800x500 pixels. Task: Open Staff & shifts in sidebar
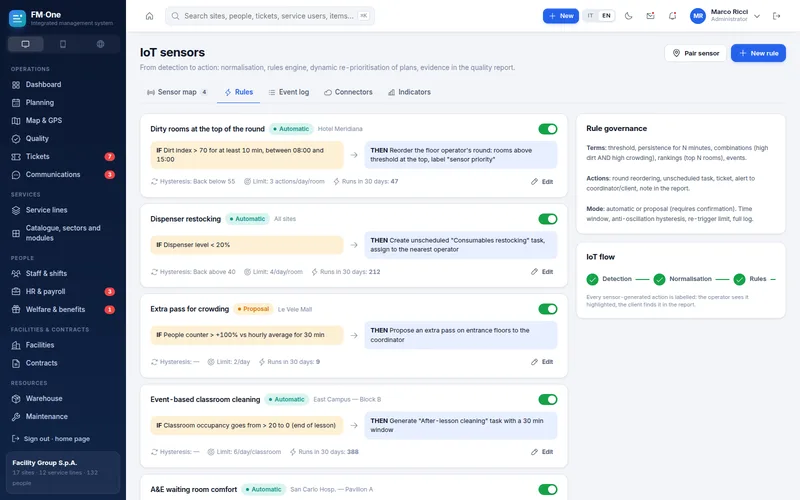point(63,273)
